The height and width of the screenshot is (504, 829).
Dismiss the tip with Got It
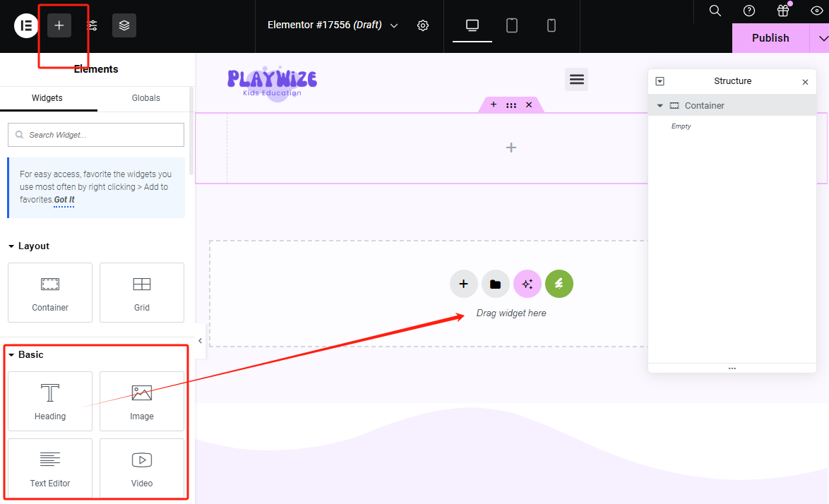[64, 200]
